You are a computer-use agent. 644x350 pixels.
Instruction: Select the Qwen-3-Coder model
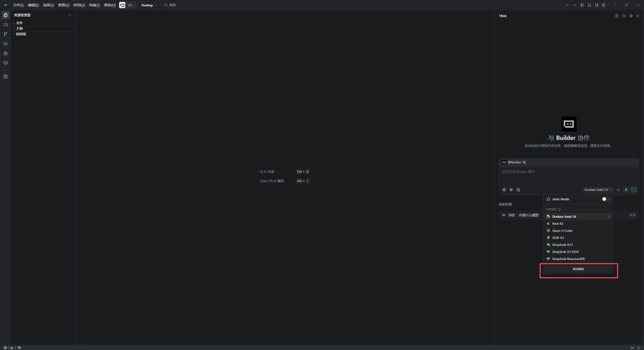[578, 231]
